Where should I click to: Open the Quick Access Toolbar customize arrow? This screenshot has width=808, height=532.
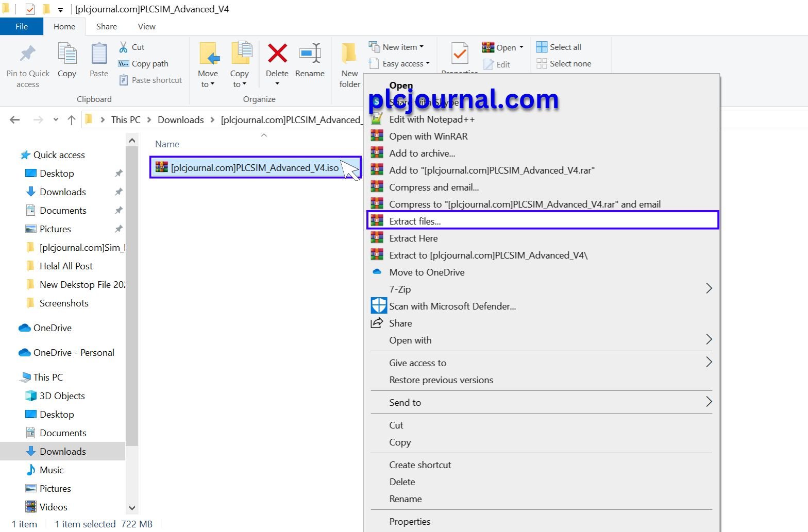[x=60, y=10]
